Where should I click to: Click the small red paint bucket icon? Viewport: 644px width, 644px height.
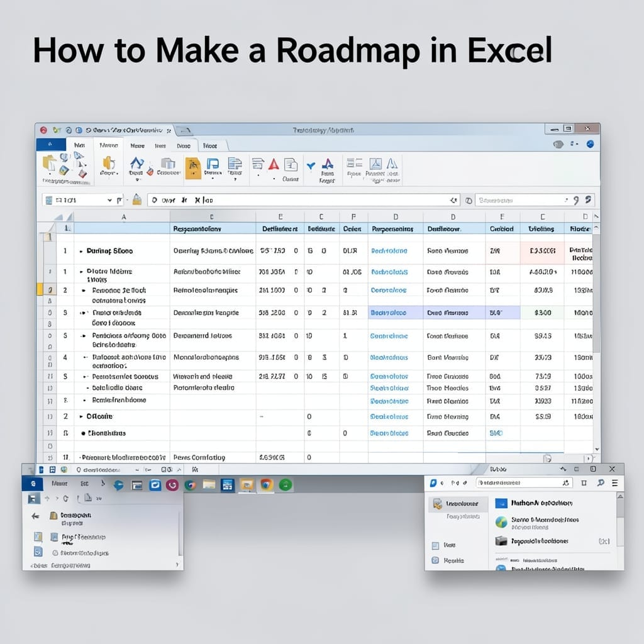150,172
